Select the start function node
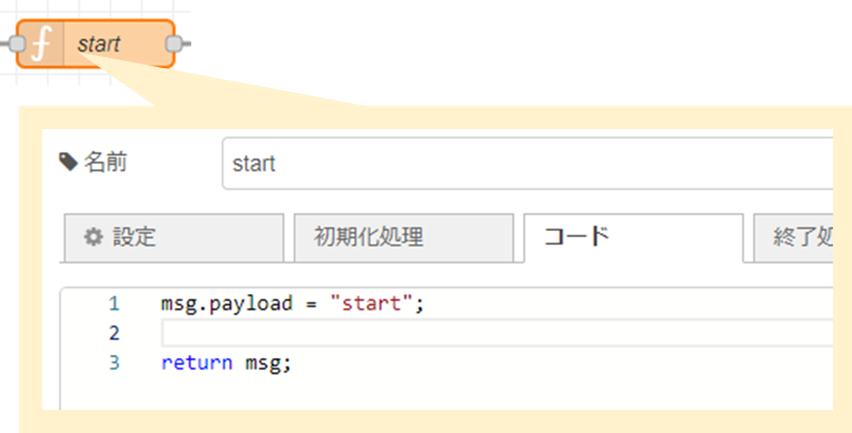 (96, 44)
